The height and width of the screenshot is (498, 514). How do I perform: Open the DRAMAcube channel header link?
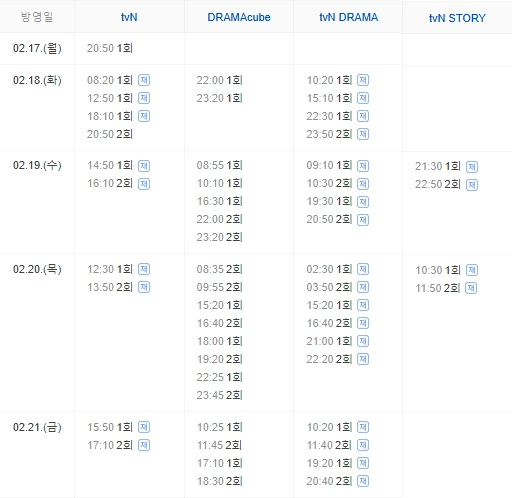click(x=239, y=17)
